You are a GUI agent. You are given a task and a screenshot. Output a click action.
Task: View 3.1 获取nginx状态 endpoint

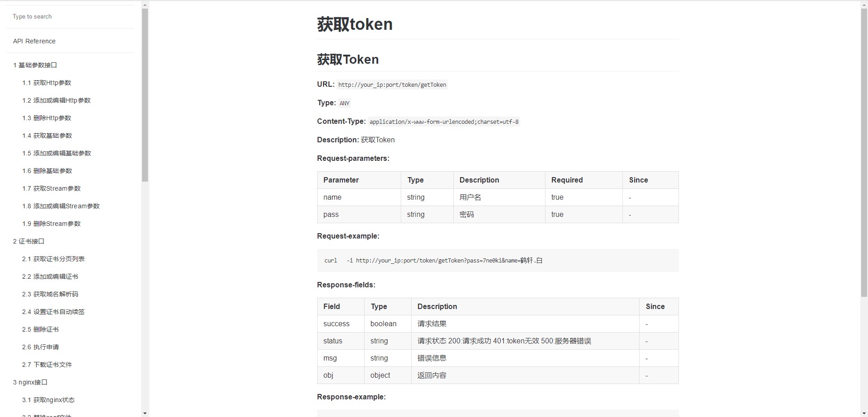click(48, 399)
